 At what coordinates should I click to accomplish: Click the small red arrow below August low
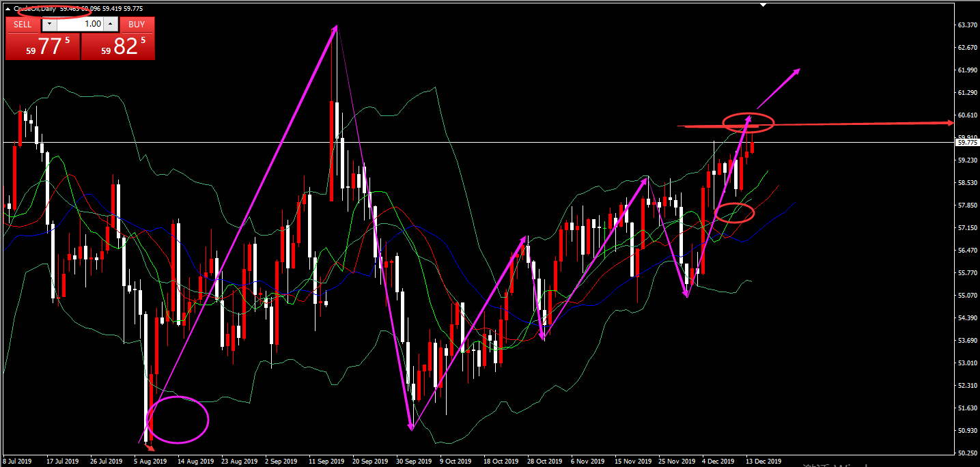coord(150,448)
